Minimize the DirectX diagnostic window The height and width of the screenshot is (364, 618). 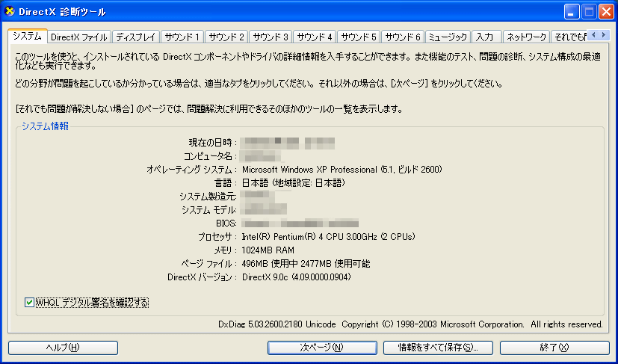(x=572, y=12)
